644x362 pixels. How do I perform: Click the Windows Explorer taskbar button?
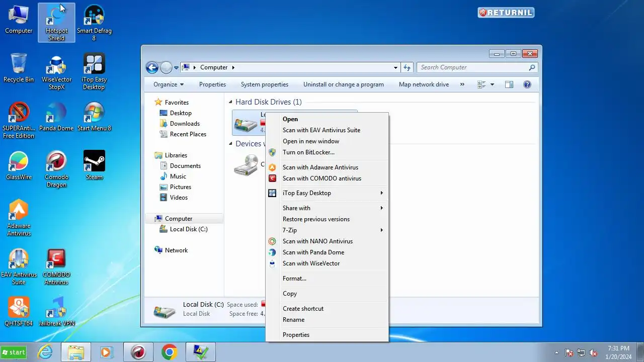pos(76,352)
